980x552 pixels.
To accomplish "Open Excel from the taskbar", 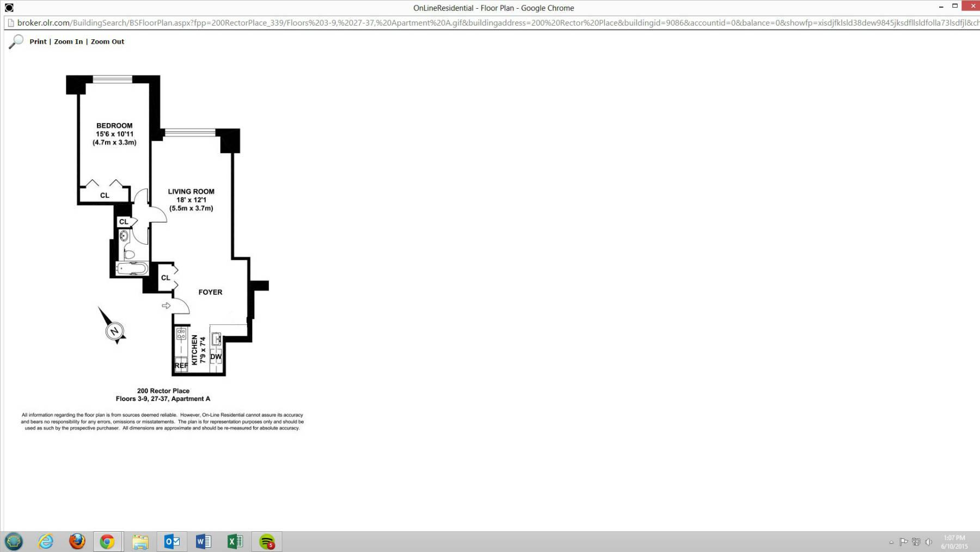I will tap(235, 542).
